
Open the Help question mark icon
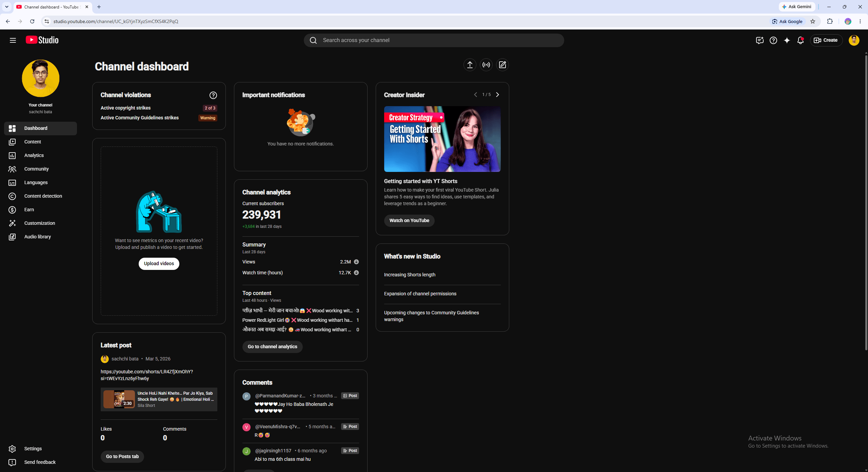tap(773, 40)
